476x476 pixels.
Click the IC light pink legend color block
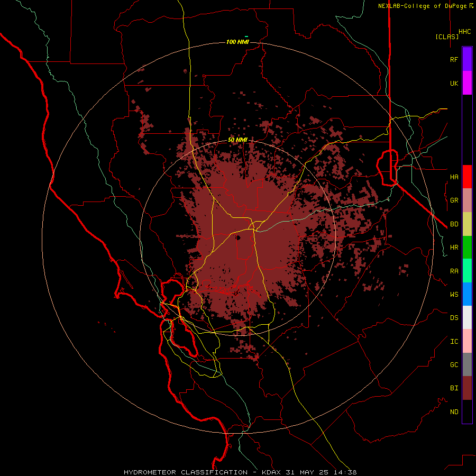click(467, 341)
